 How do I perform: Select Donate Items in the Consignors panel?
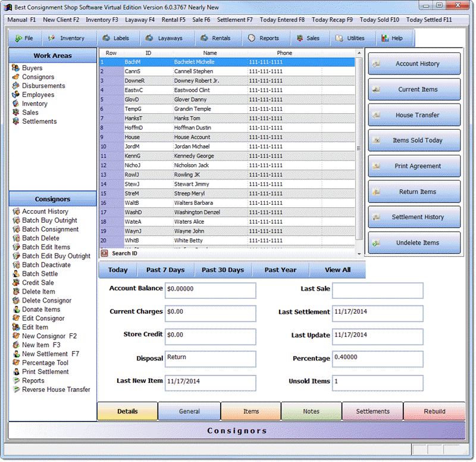point(40,309)
